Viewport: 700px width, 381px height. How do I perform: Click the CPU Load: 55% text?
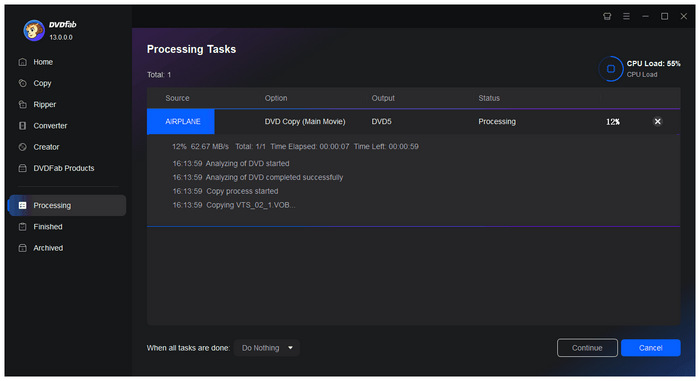pyautogui.click(x=654, y=63)
